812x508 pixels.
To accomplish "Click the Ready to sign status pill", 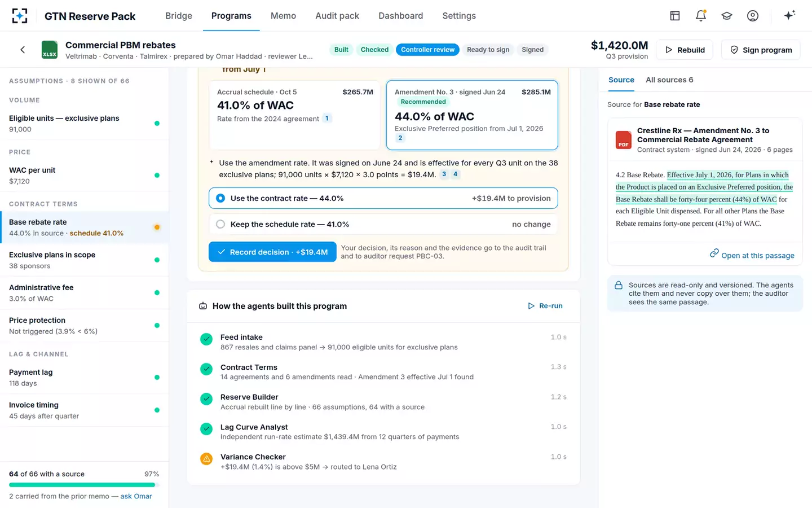I will pyautogui.click(x=488, y=50).
